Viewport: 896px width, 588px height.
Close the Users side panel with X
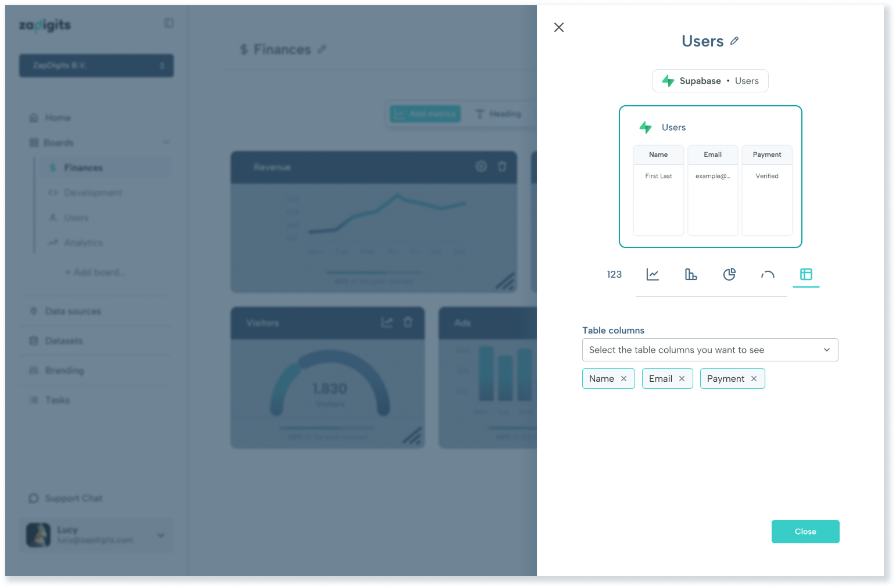(x=559, y=27)
